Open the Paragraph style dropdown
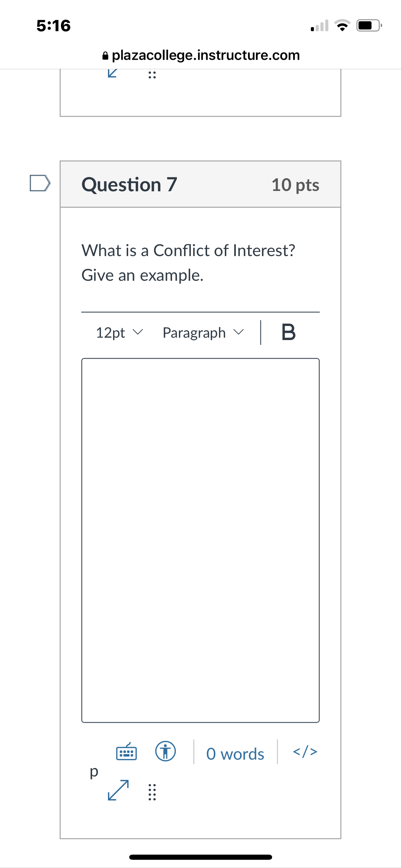 coord(203,333)
